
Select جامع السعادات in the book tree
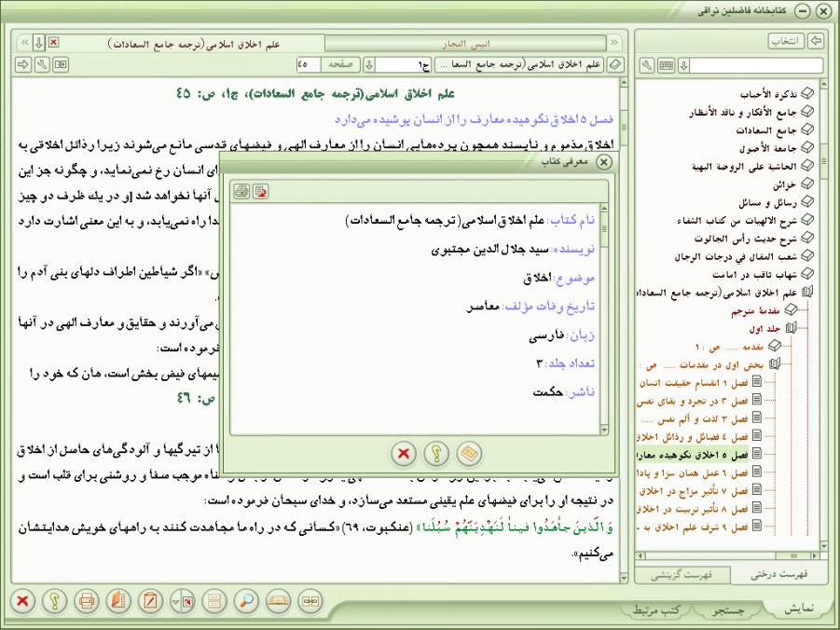(766, 130)
